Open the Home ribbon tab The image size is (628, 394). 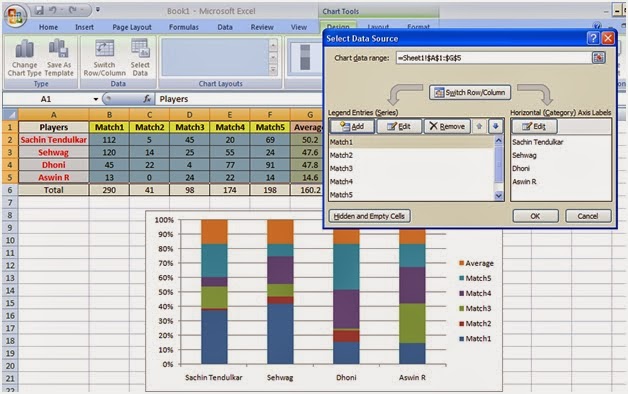48,27
